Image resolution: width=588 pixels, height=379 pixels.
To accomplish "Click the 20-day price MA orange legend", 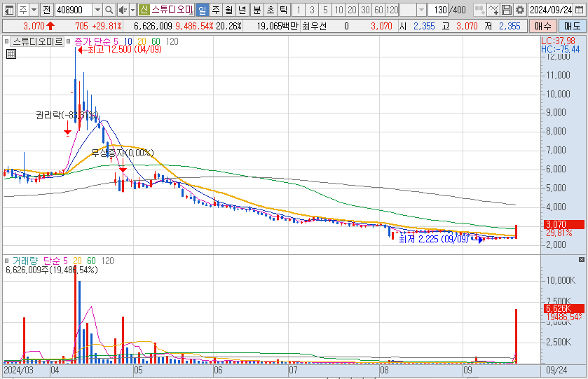I will [x=142, y=41].
